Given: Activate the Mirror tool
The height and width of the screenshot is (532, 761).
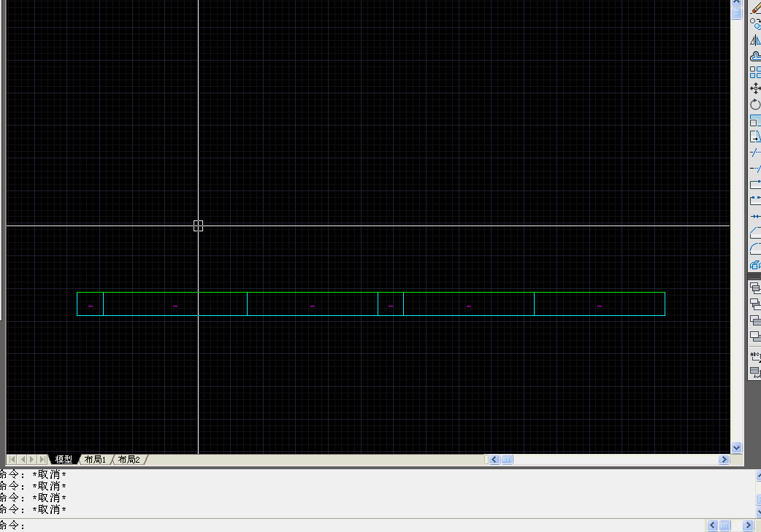Looking at the screenshot, I should coord(755,40).
